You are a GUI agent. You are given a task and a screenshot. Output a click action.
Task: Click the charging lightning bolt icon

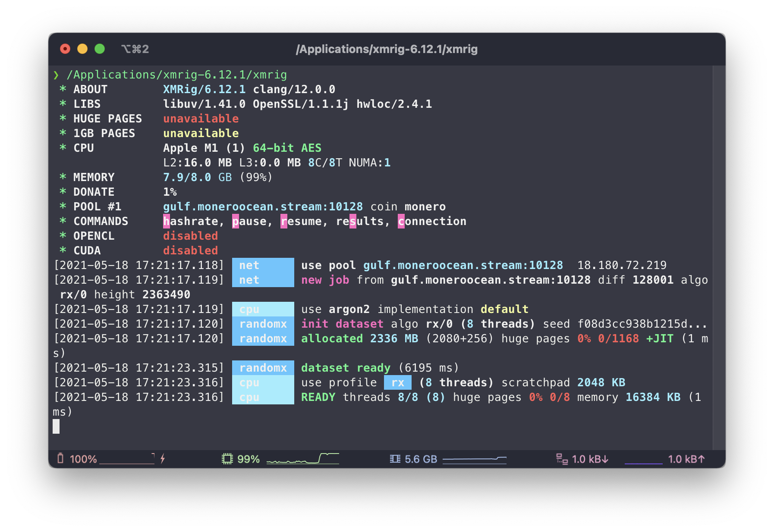163,459
